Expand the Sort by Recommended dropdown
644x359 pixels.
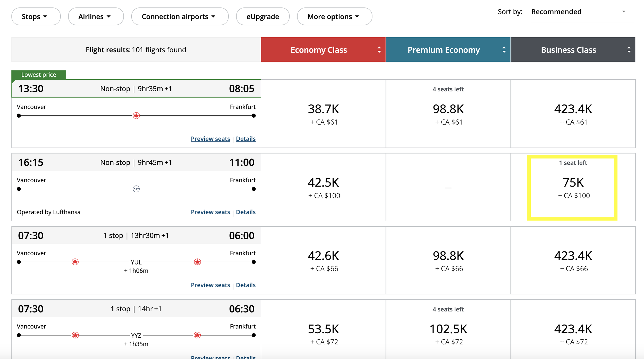point(582,12)
